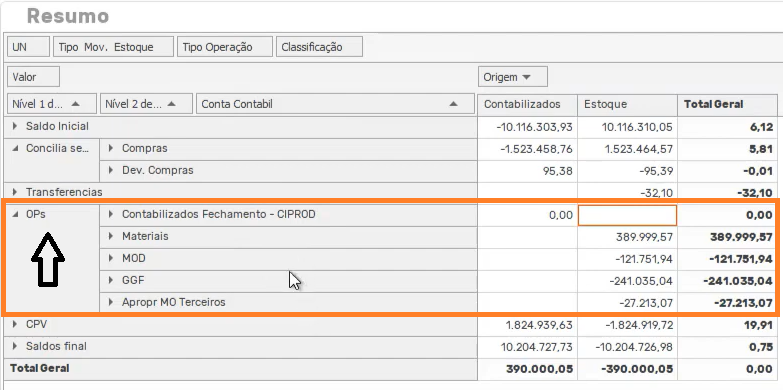Image resolution: width=783 pixels, height=390 pixels.
Task: Sort by Nível 1 field header
Action: [x=52, y=104]
